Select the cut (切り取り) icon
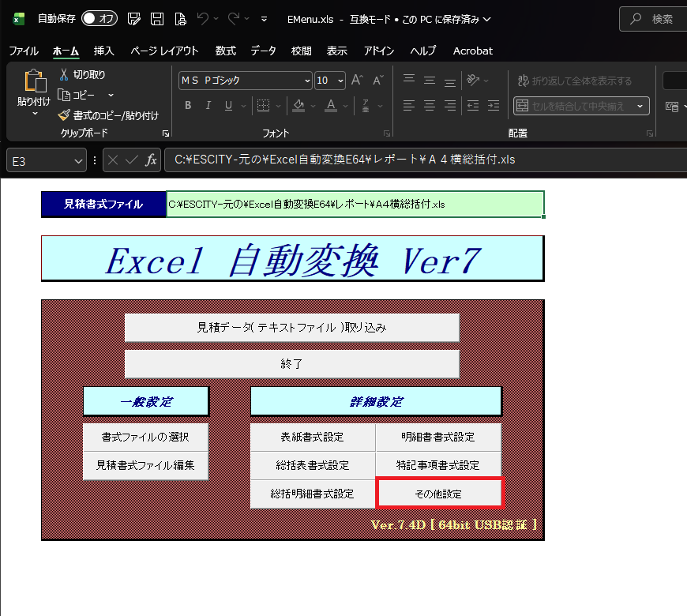Image resolution: width=687 pixels, height=616 pixels. (65, 74)
